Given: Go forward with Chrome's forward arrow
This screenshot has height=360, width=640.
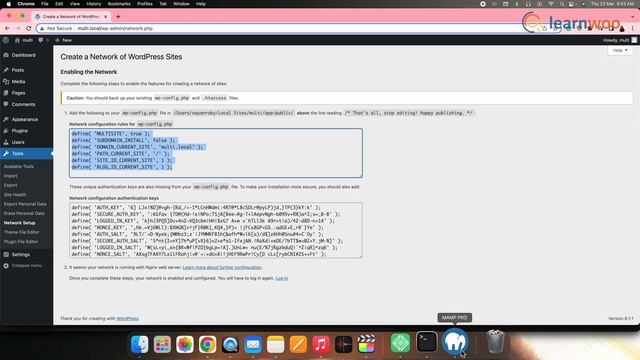Looking at the screenshot, I should [18, 28].
